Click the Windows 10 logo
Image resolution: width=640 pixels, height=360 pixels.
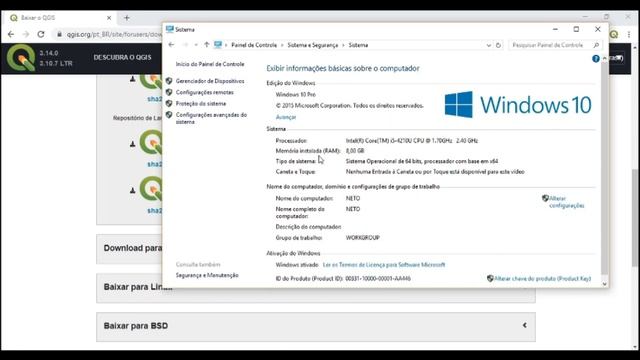pyautogui.click(x=518, y=104)
